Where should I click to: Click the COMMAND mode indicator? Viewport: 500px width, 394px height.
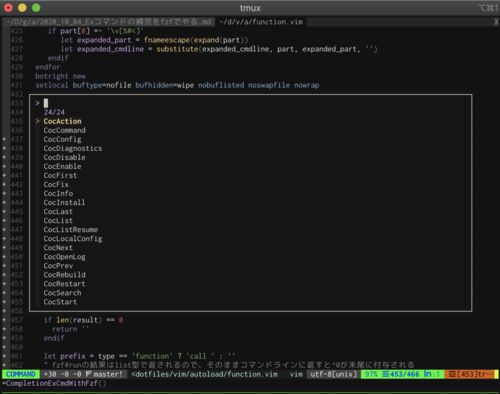click(x=21, y=374)
